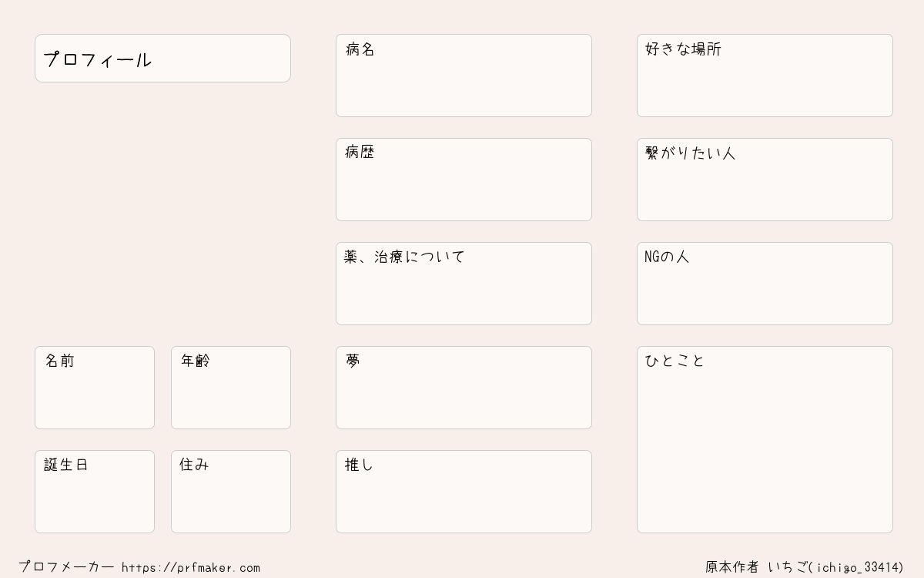Viewport: 924px width, 578px height.
Task: Click the 薬、治療について box
Action: point(464,284)
